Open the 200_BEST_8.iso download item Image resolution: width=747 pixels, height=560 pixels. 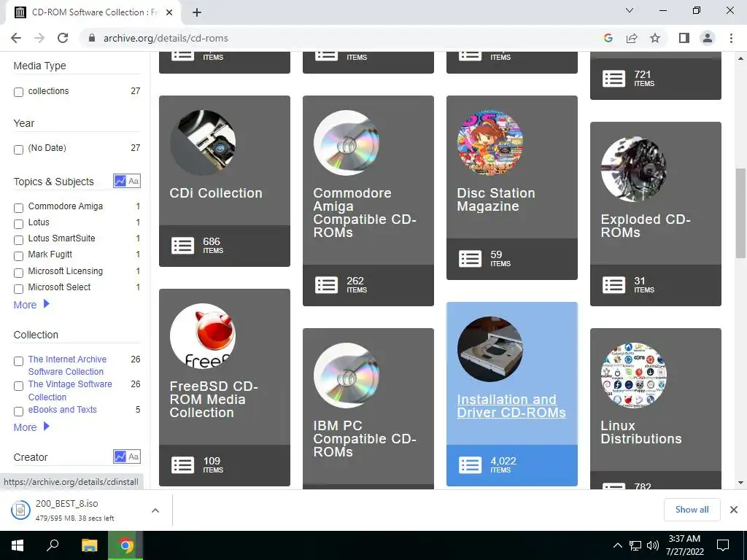(74, 510)
